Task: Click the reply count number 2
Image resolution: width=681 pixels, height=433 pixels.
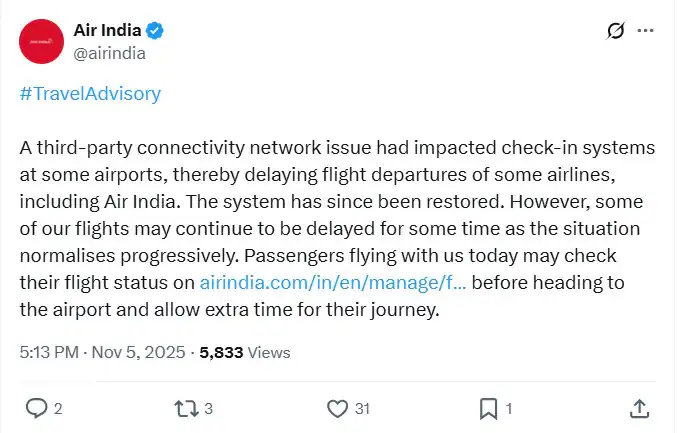Action: click(x=58, y=408)
